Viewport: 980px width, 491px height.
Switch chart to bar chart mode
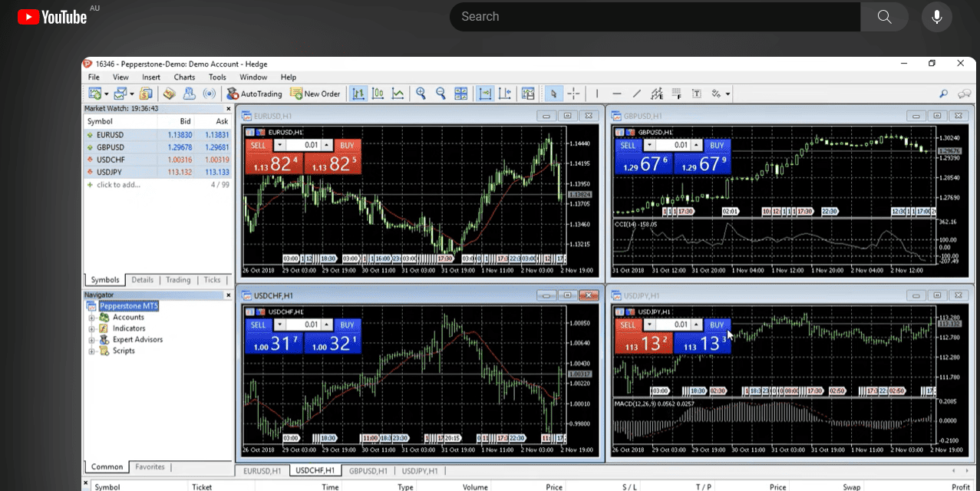click(x=358, y=94)
